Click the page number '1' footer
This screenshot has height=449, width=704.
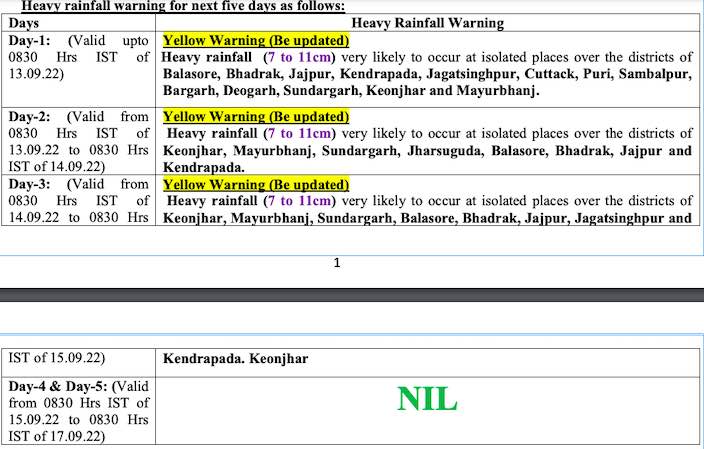[337, 262]
